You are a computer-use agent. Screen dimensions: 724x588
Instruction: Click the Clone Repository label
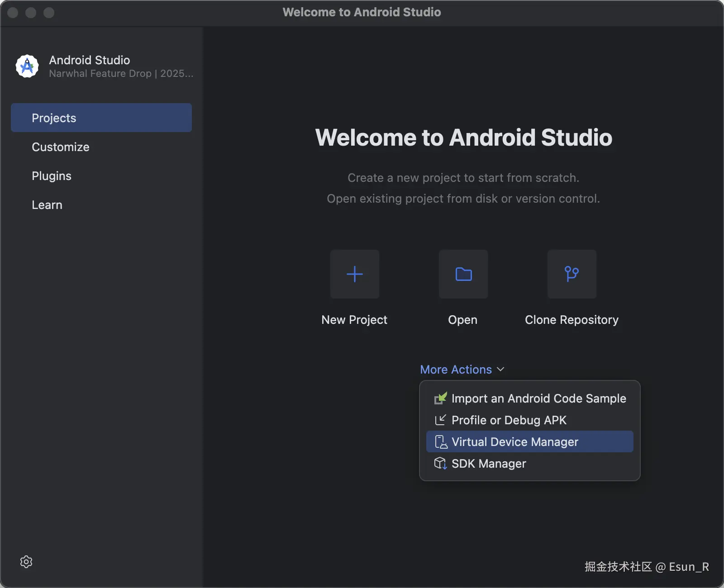tap(572, 320)
